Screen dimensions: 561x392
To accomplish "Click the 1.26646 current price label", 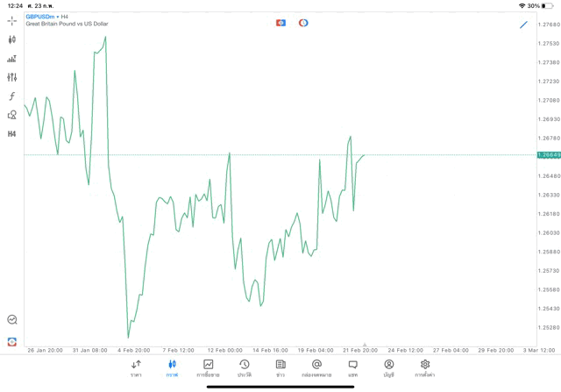I will coord(549,155).
